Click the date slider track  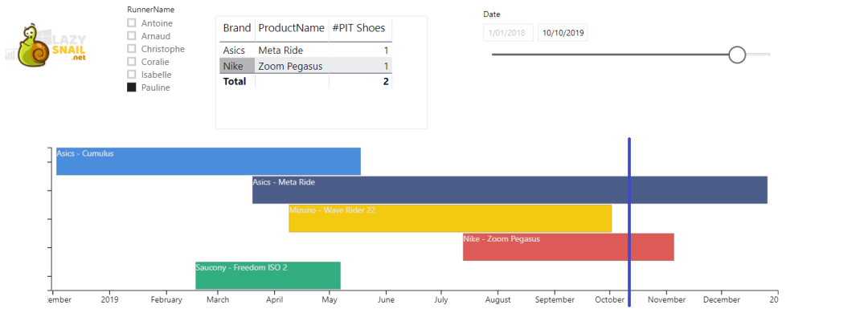(631, 55)
